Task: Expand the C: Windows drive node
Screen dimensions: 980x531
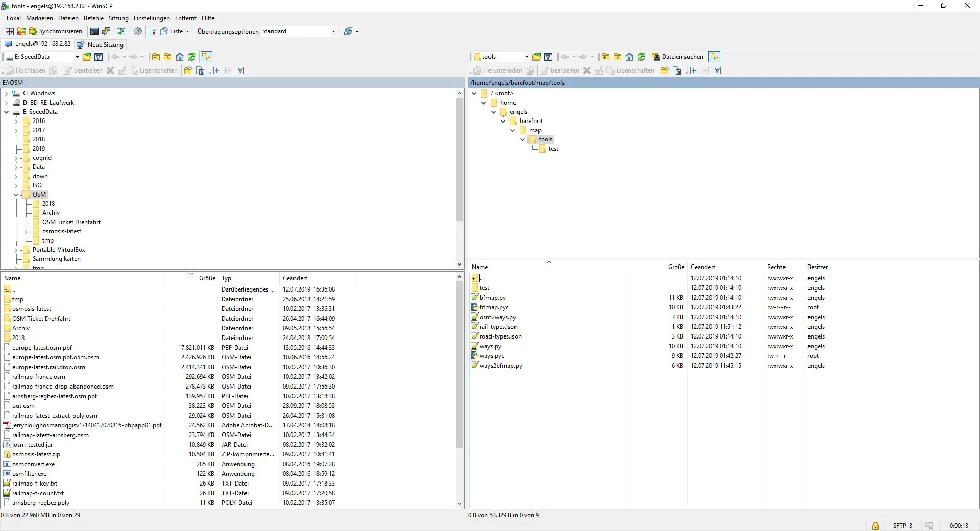Action: tap(6, 94)
